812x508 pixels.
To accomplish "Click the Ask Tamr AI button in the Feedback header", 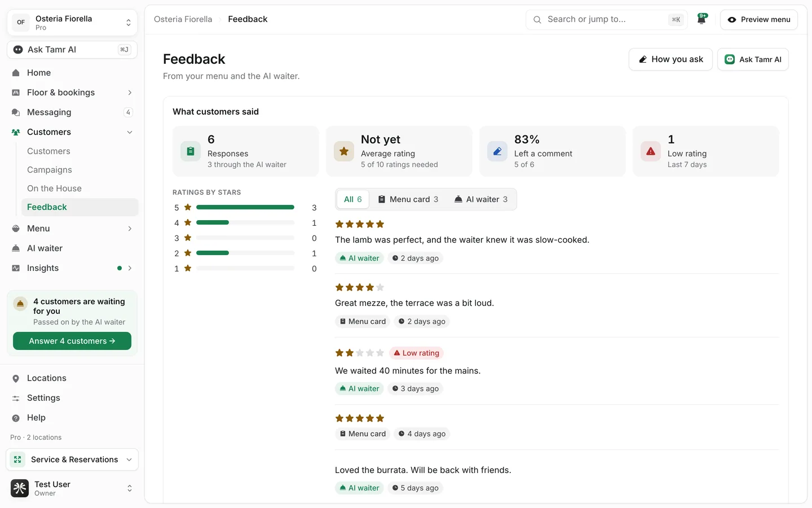I will 753,59.
